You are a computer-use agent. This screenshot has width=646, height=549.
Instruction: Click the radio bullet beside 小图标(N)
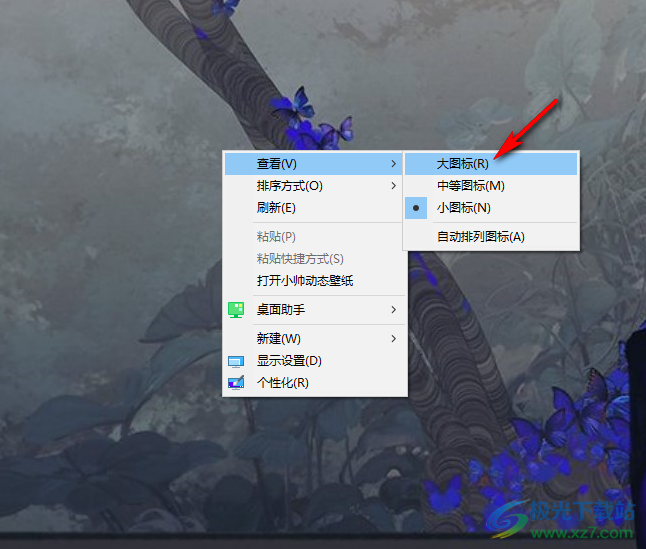coord(416,208)
